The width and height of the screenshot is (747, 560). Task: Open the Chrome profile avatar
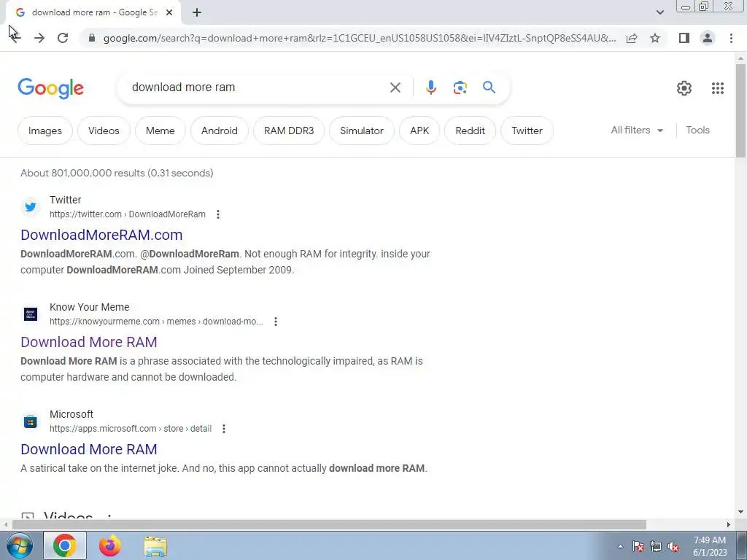tap(708, 38)
